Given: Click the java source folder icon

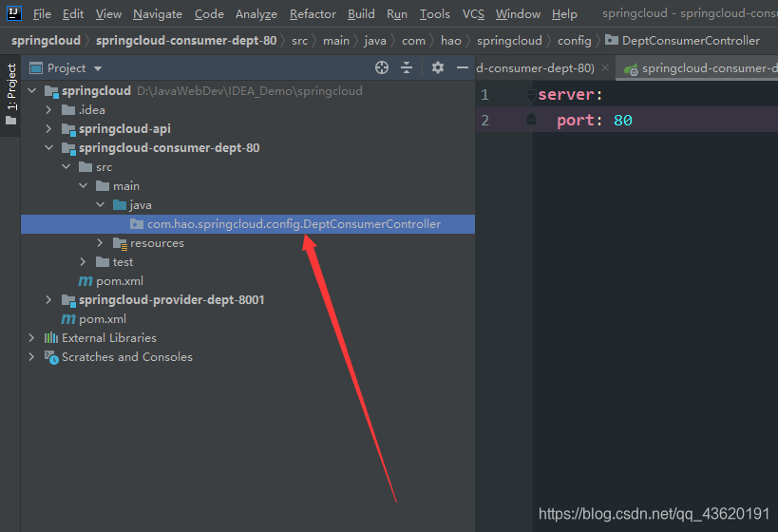Looking at the screenshot, I should (120, 204).
